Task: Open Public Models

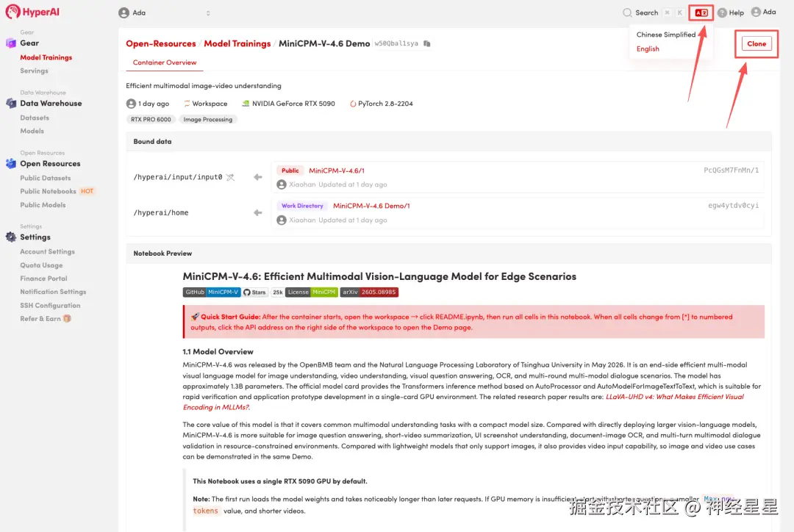Action: coord(43,205)
